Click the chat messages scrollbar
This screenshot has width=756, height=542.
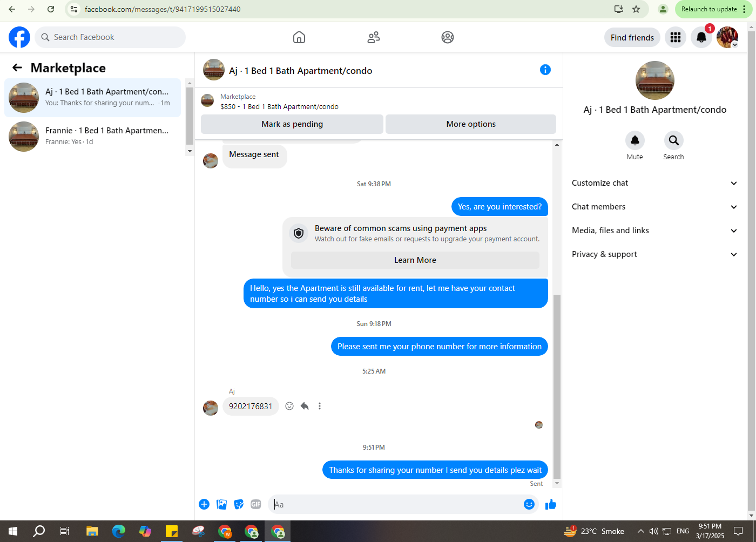point(557,387)
